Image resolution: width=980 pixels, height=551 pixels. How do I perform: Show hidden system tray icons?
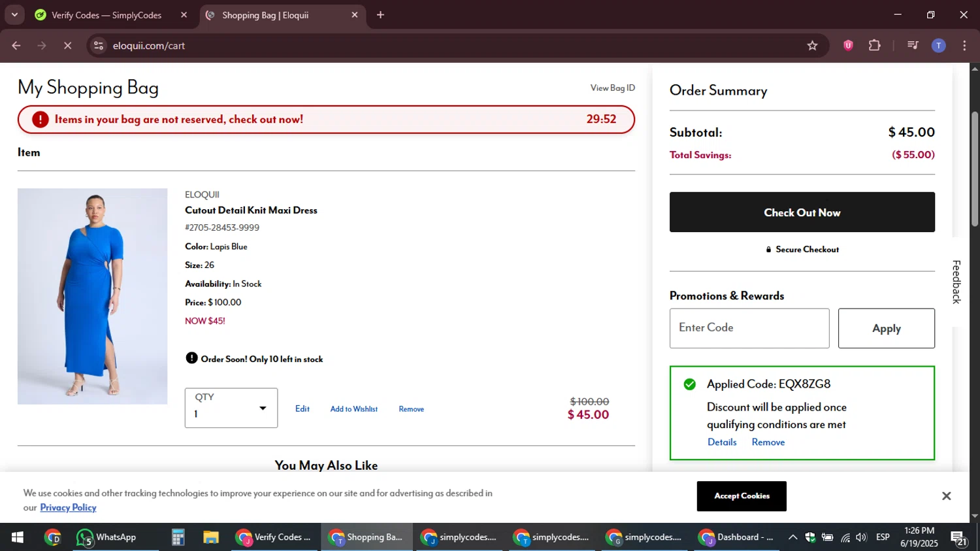792,537
